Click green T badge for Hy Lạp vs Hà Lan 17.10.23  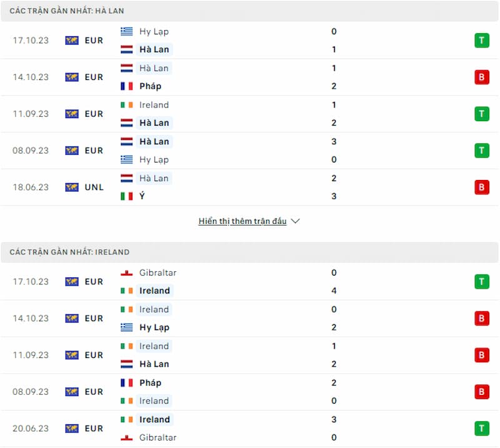tap(481, 41)
